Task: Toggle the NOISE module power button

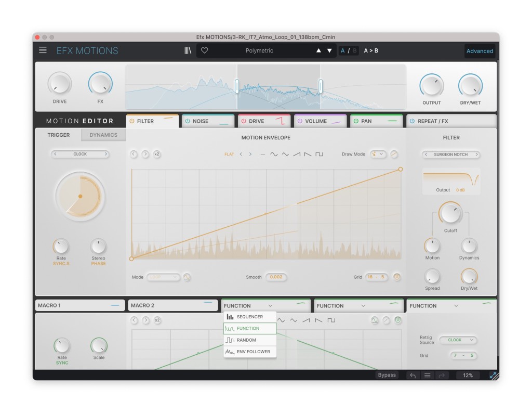Action: 188,121
